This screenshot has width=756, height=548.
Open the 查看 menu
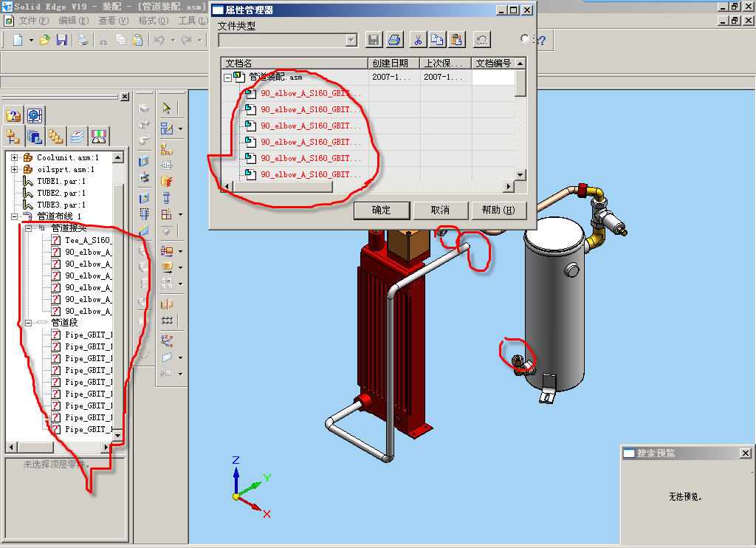113,21
